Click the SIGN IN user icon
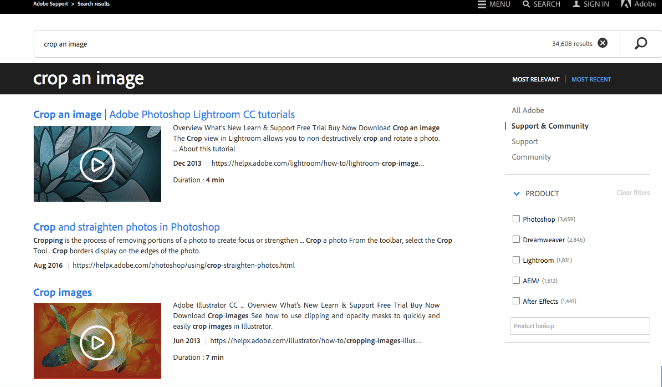The image size is (662, 387). click(576, 4)
